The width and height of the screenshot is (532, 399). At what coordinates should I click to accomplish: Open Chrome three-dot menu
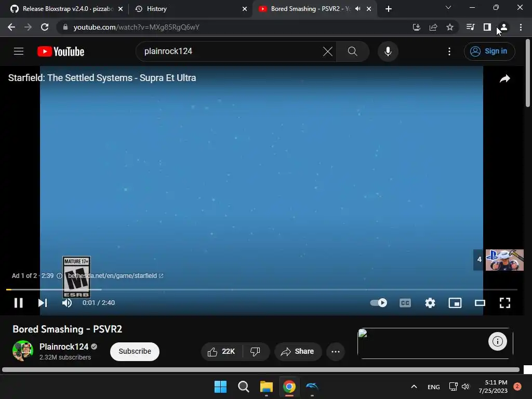tap(521, 27)
